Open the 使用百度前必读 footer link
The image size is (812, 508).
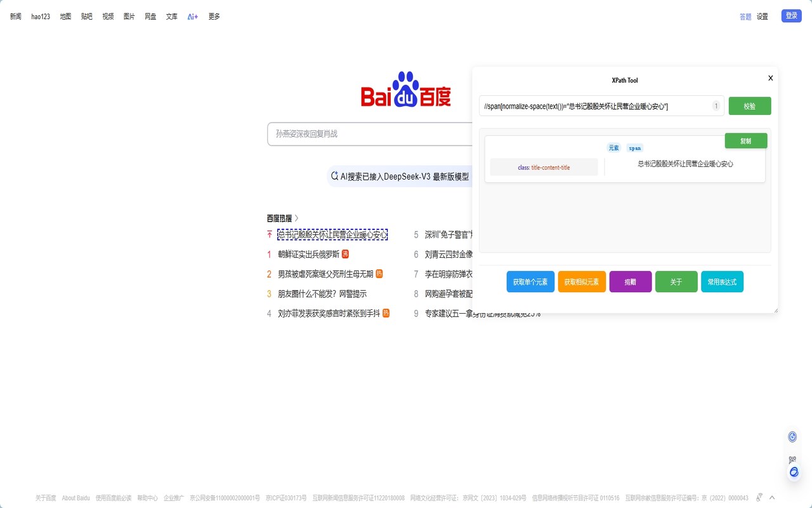[x=114, y=498]
